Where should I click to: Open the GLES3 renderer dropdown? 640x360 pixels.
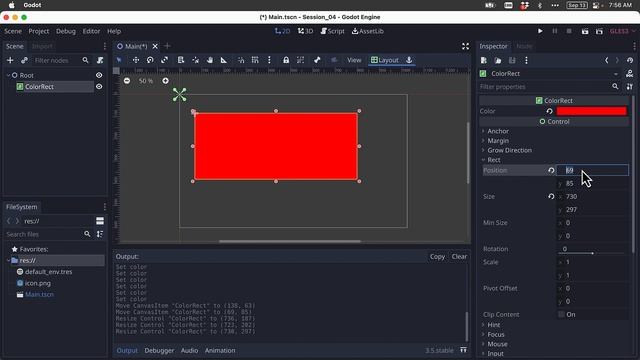(x=623, y=31)
